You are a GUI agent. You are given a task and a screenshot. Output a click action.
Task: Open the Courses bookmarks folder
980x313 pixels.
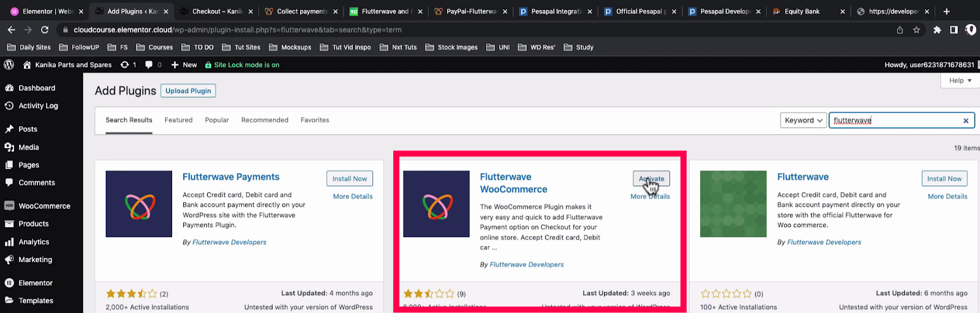[x=154, y=47]
